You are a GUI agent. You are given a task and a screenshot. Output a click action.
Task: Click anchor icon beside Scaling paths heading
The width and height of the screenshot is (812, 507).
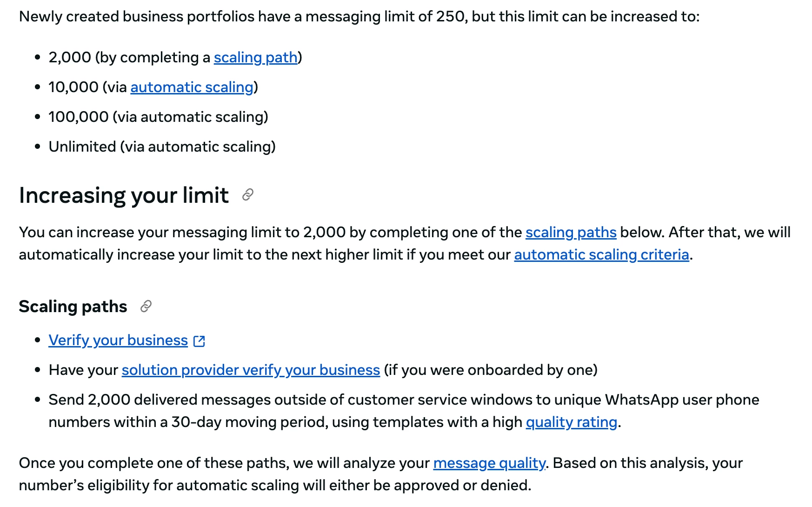146,307
